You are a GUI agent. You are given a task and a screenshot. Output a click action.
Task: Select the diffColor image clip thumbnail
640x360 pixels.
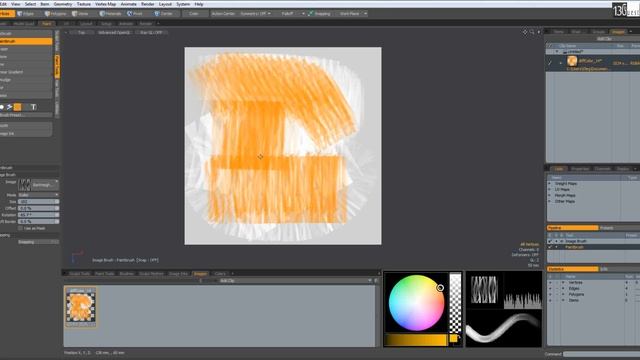tap(80, 307)
